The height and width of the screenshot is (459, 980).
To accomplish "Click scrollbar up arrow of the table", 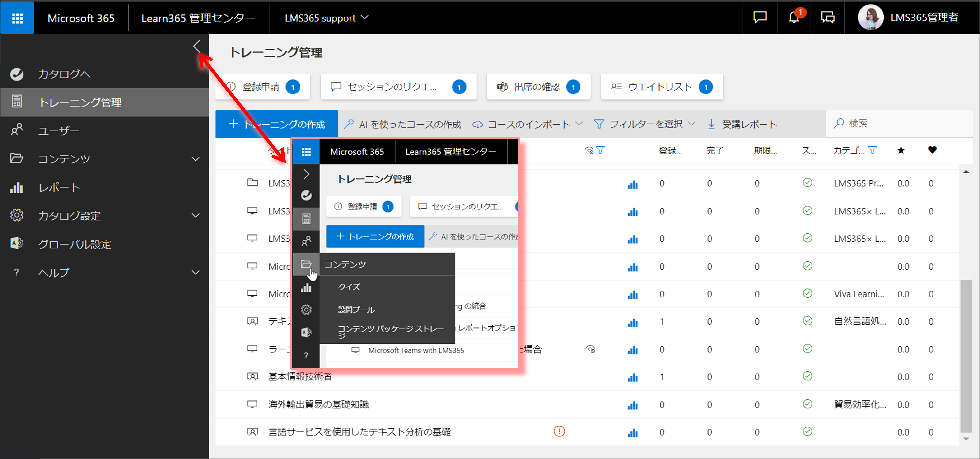I will click(x=966, y=172).
